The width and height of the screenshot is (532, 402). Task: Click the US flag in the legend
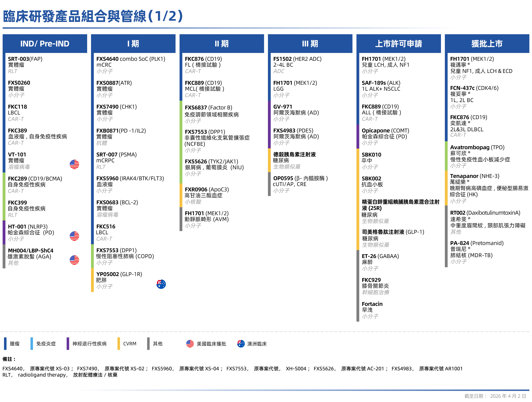tap(190, 344)
